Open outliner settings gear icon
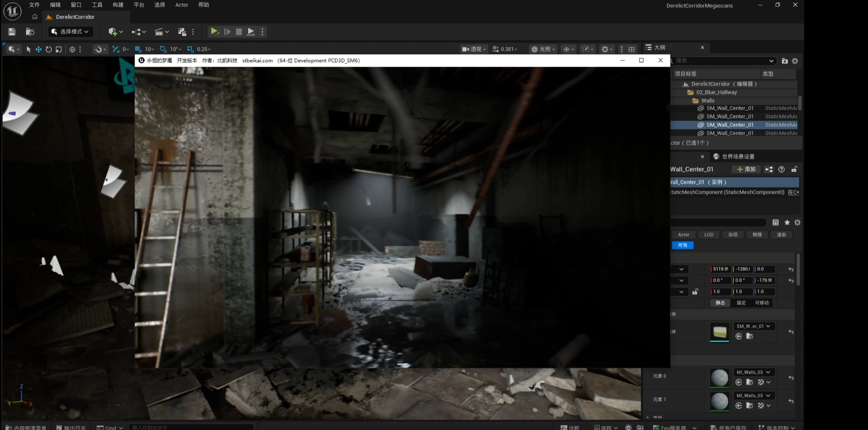Image resolution: width=868 pixels, height=430 pixels. click(795, 61)
